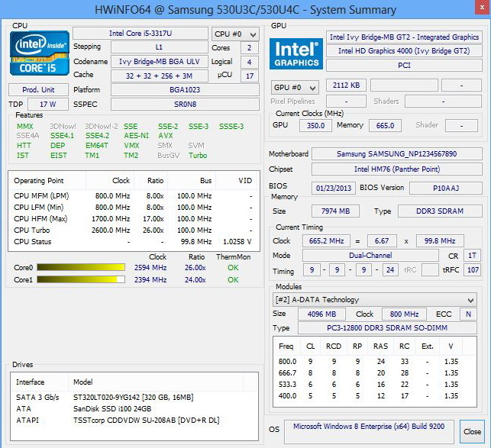This screenshot has height=448, width=491.
Task: Click the Operating Point column header
Action: (47, 181)
